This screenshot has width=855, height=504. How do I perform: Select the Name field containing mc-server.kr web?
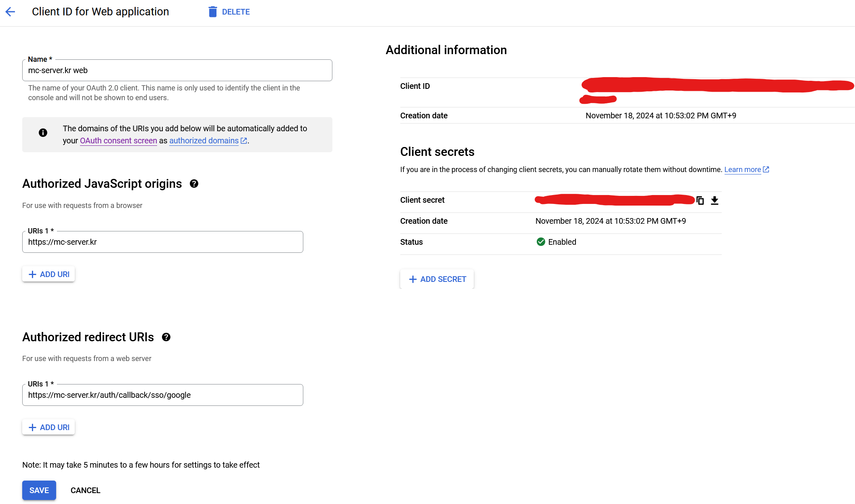(177, 70)
